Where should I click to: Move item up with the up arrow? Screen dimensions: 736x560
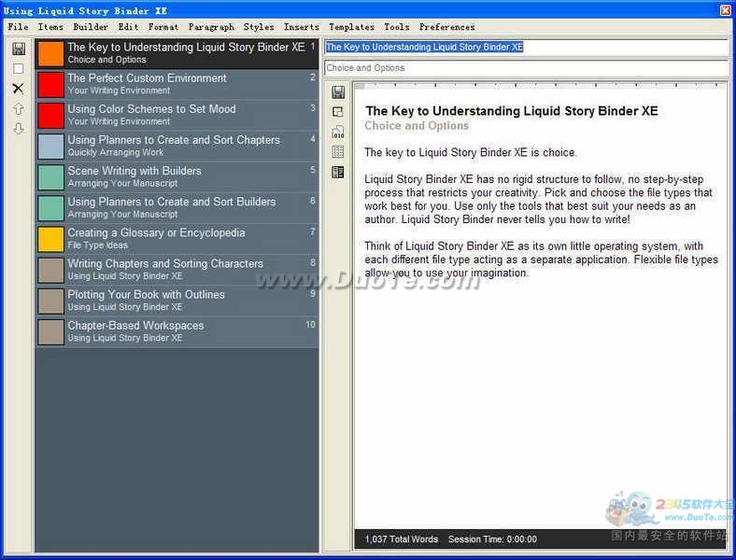(19, 109)
